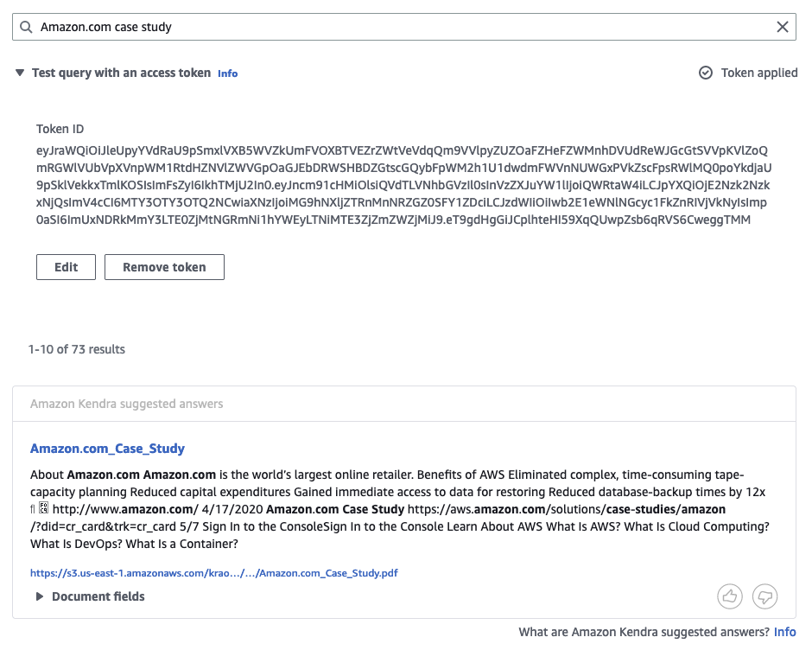
Task: Open Info link beside access token heading
Action: tap(227, 73)
